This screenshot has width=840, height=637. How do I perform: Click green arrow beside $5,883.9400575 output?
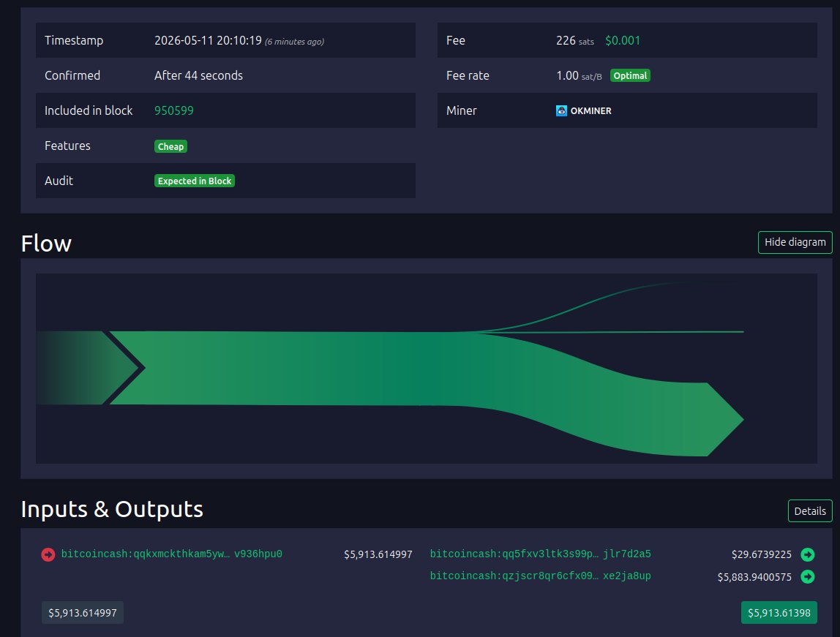point(807,576)
